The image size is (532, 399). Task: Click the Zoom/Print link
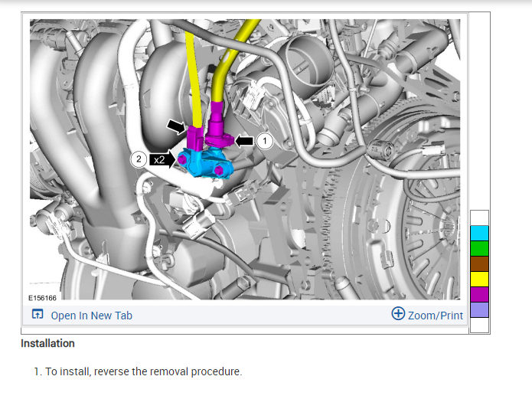[x=435, y=316]
